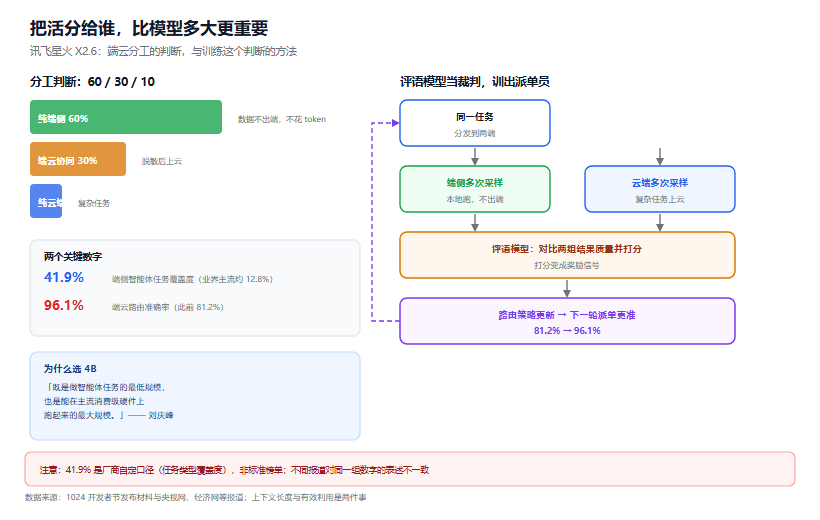
Task: Select the subtitle starting with "讯飞星火 X2.6"
Action: click(163, 51)
